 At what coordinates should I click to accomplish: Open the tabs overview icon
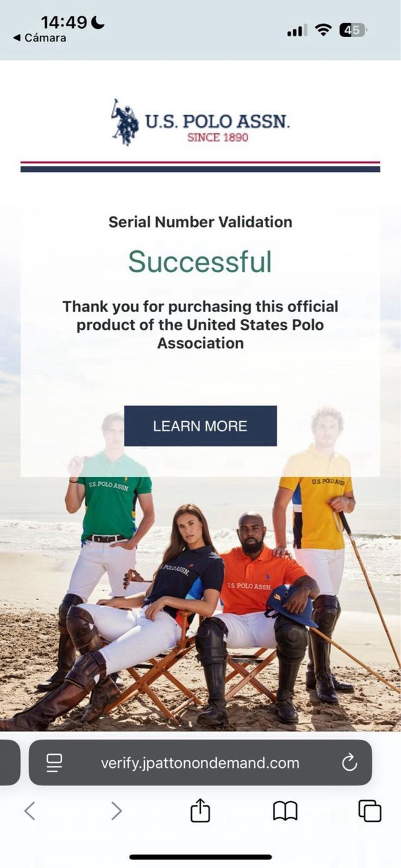(370, 811)
